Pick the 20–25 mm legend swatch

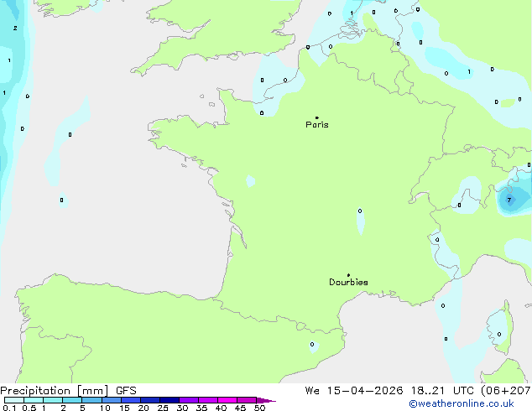(150, 400)
